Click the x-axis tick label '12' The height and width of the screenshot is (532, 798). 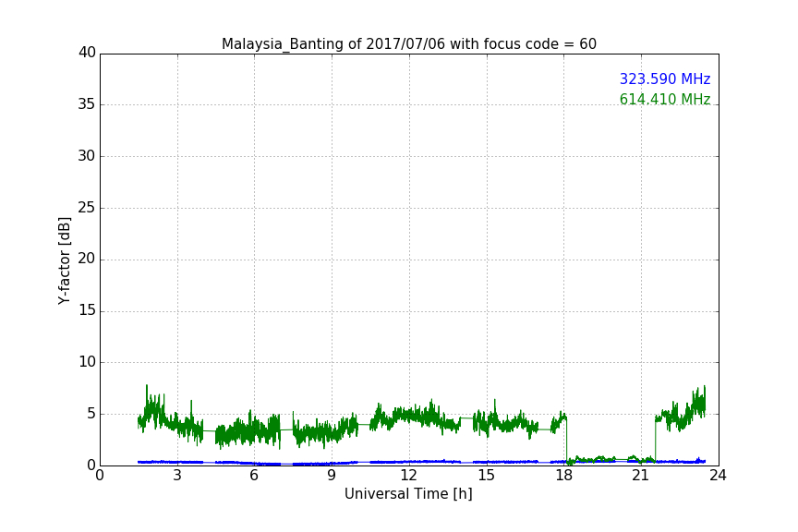tap(408, 476)
